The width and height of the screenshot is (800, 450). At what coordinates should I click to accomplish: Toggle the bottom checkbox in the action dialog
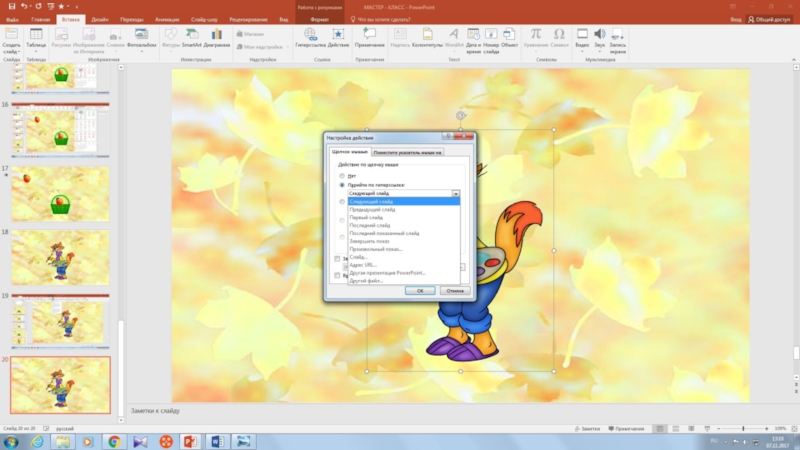tap(336, 274)
